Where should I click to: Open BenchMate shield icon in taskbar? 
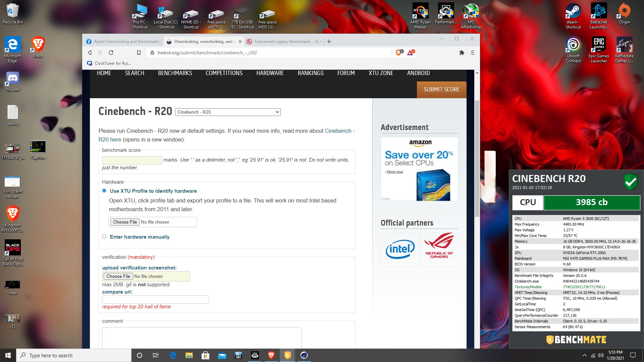tap(287, 355)
